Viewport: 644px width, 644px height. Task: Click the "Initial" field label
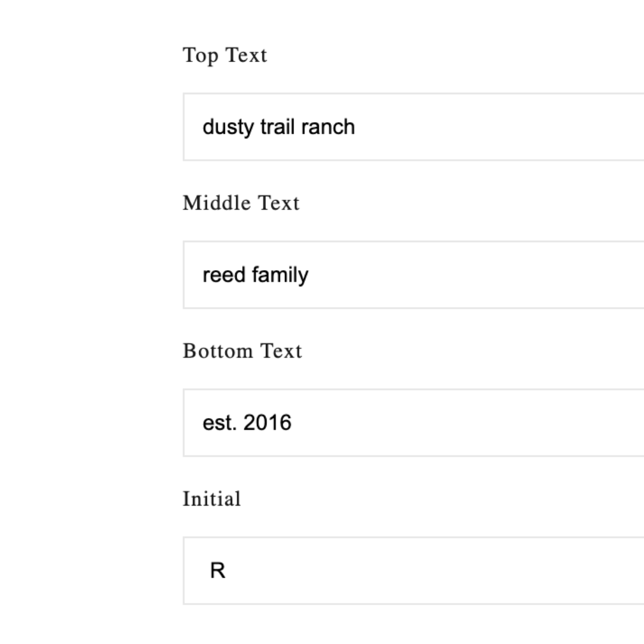(x=212, y=499)
